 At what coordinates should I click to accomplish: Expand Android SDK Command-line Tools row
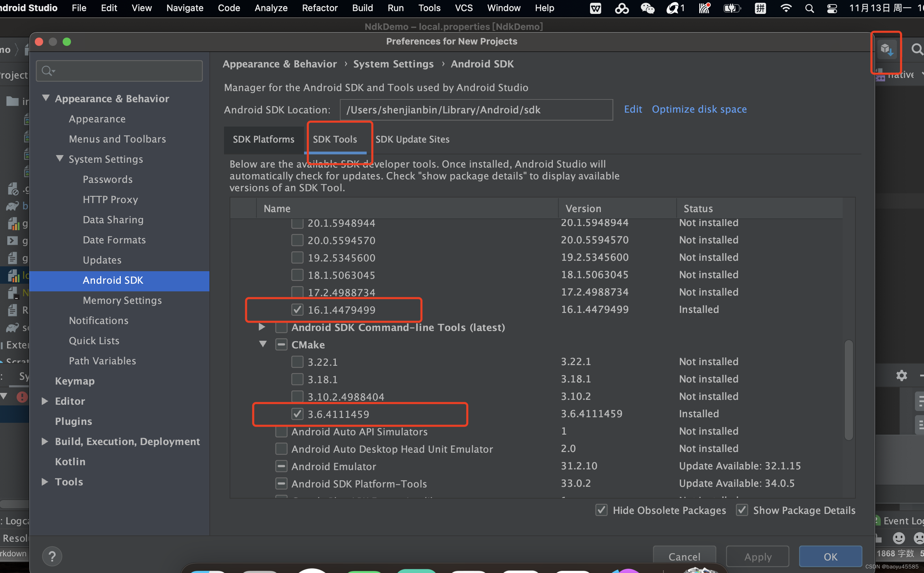(x=262, y=327)
